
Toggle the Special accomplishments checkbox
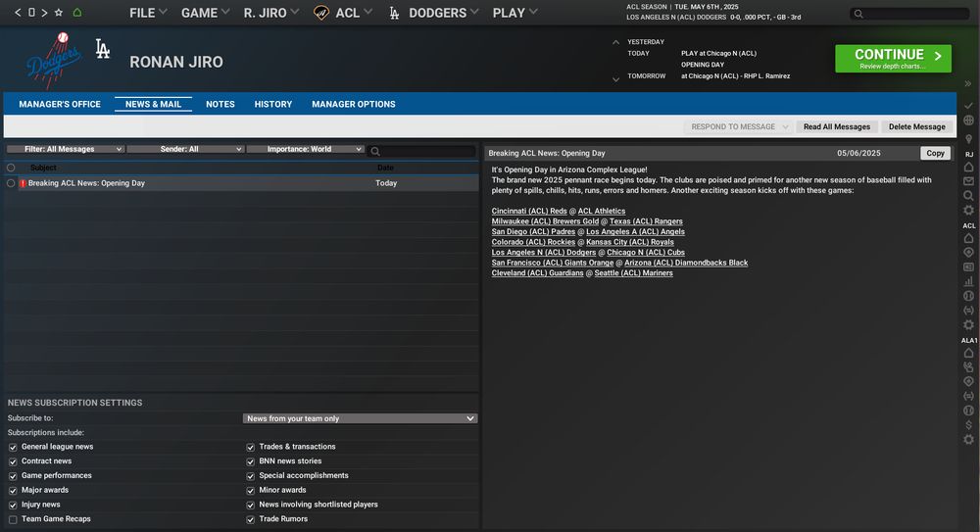250,476
